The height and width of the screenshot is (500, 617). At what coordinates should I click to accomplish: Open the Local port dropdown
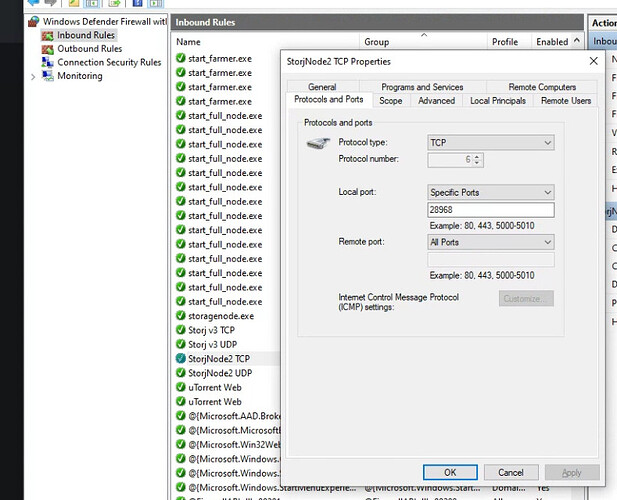click(490, 192)
